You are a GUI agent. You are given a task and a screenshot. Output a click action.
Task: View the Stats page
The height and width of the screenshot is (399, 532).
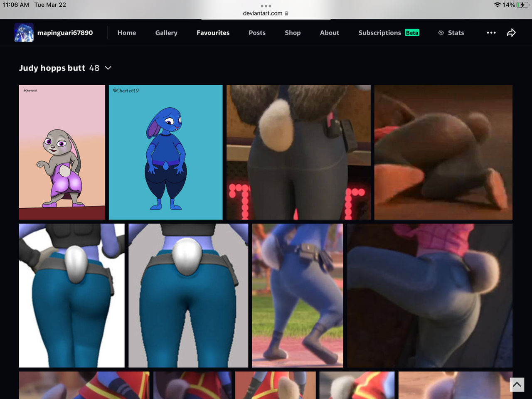pos(456,33)
